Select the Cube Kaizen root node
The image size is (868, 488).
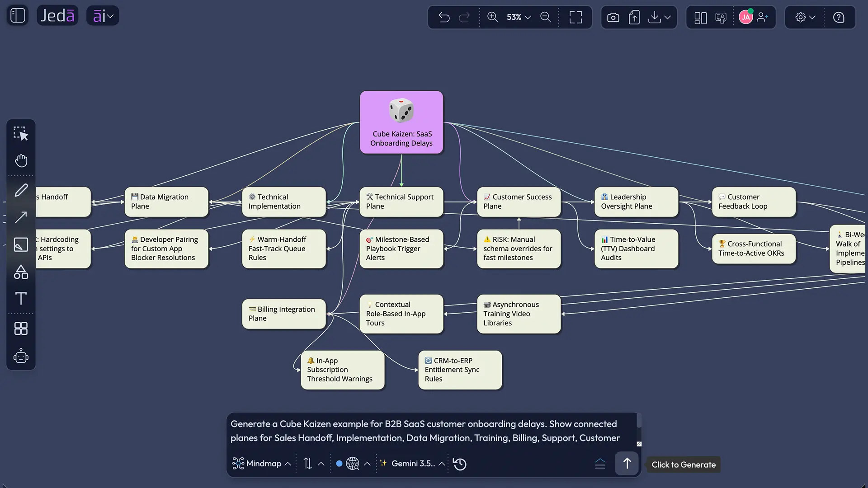[x=401, y=122]
